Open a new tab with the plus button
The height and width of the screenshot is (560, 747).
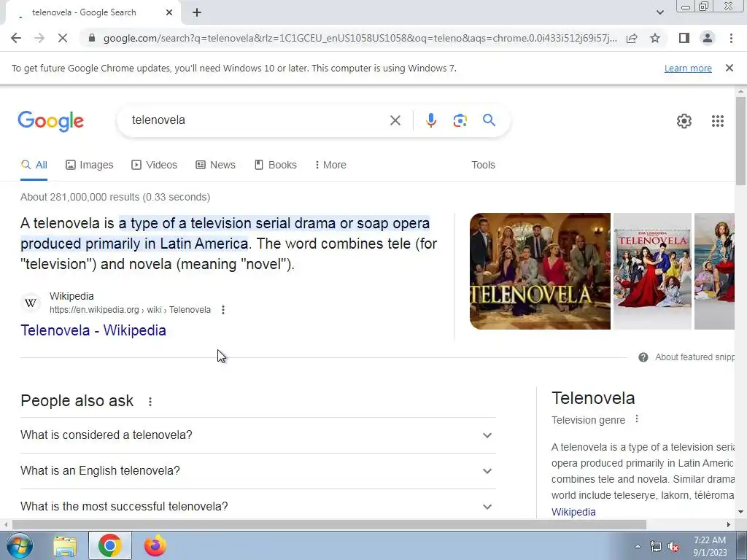[197, 13]
